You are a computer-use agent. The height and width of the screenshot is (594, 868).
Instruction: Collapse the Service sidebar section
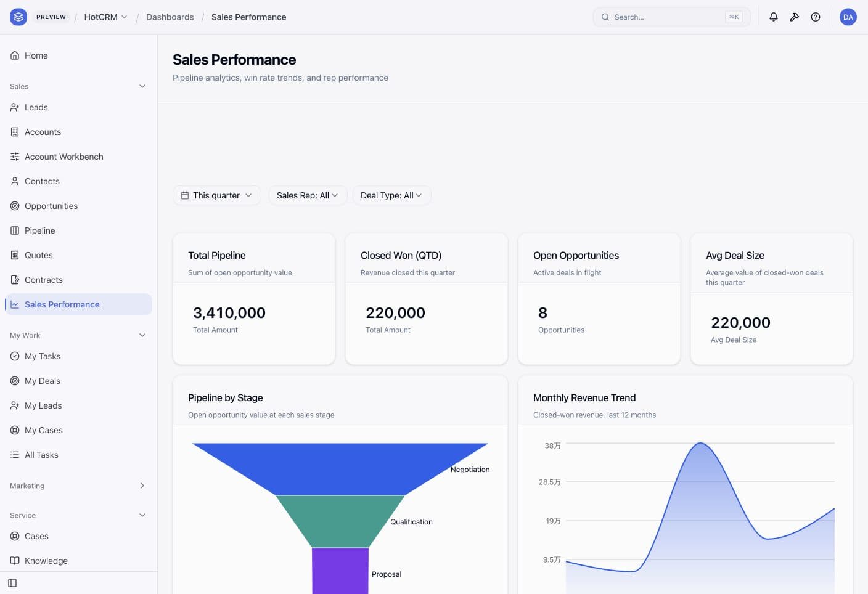[x=142, y=515]
